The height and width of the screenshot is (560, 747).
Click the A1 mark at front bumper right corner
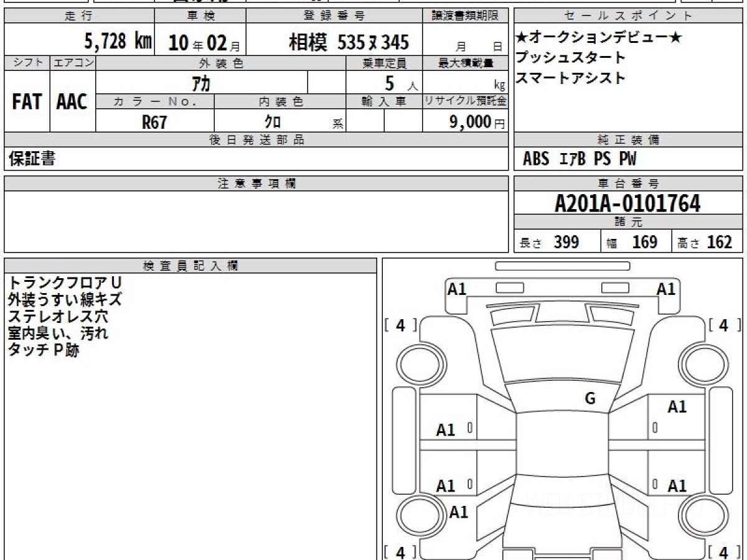click(x=666, y=289)
